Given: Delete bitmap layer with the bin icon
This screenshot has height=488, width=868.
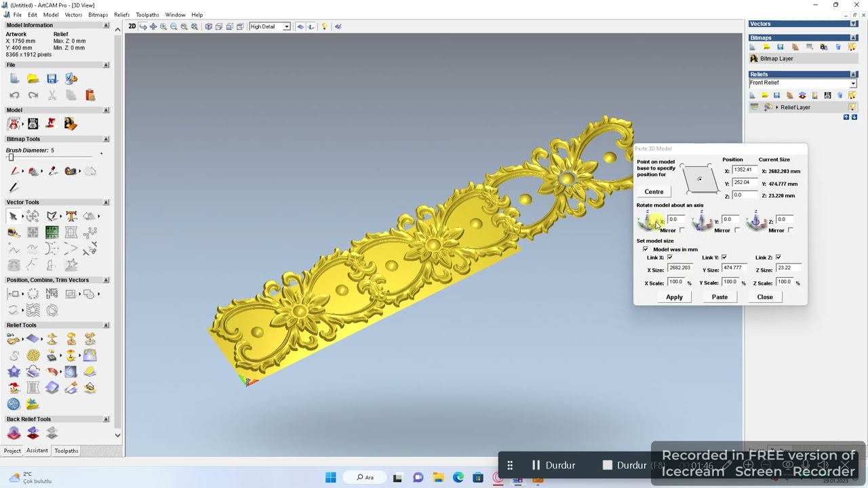Looking at the screenshot, I should point(838,47).
